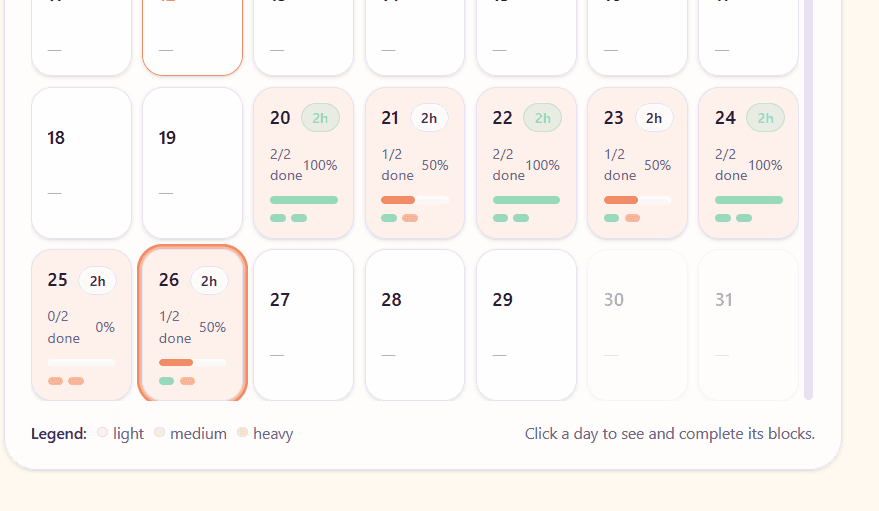Open day 29 calendar cell
This screenshot has height=511, width=879.
pos(526,325)
